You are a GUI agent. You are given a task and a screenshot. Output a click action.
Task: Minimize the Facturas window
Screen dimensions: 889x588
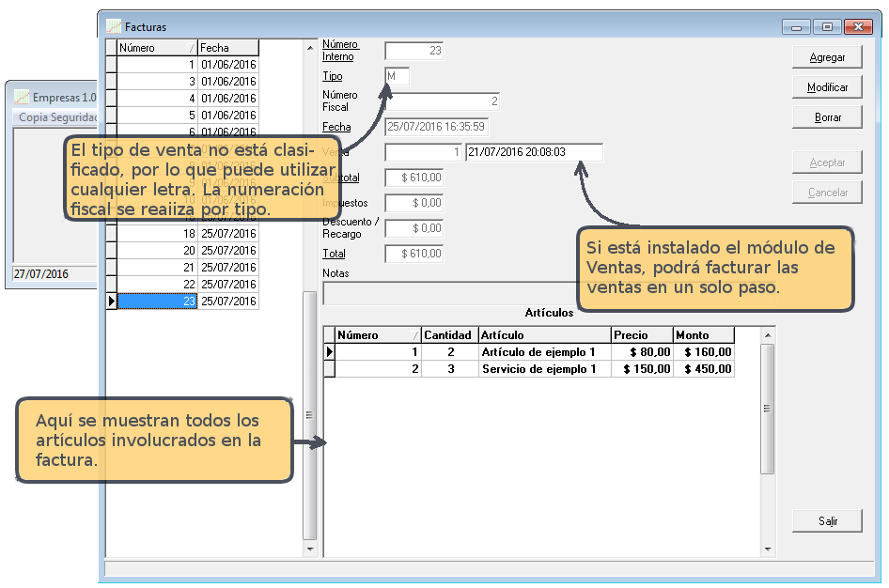click(796, 26)
